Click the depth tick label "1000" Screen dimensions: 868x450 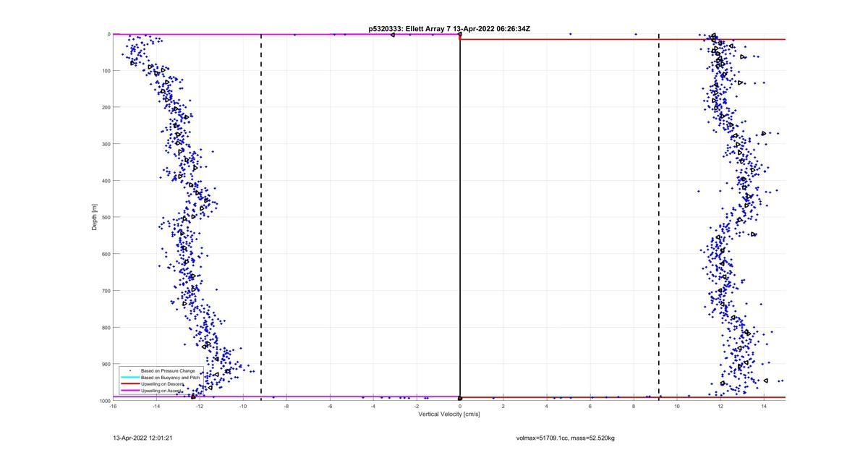(105, 401)
